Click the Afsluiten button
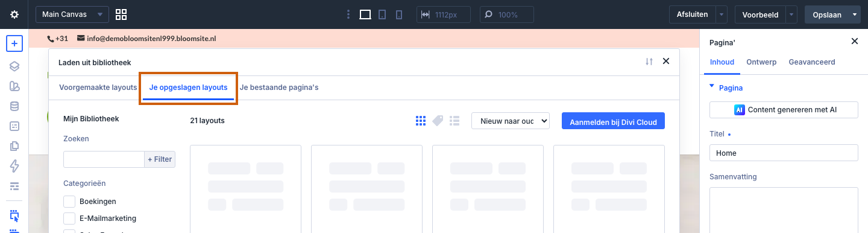 pyautogui.click(x=692, y=14)
